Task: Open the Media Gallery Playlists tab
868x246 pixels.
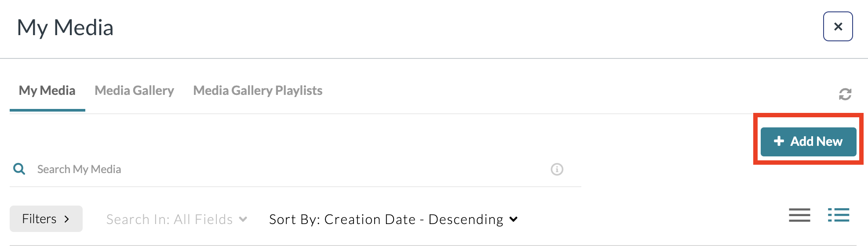Action: [258, 90]
